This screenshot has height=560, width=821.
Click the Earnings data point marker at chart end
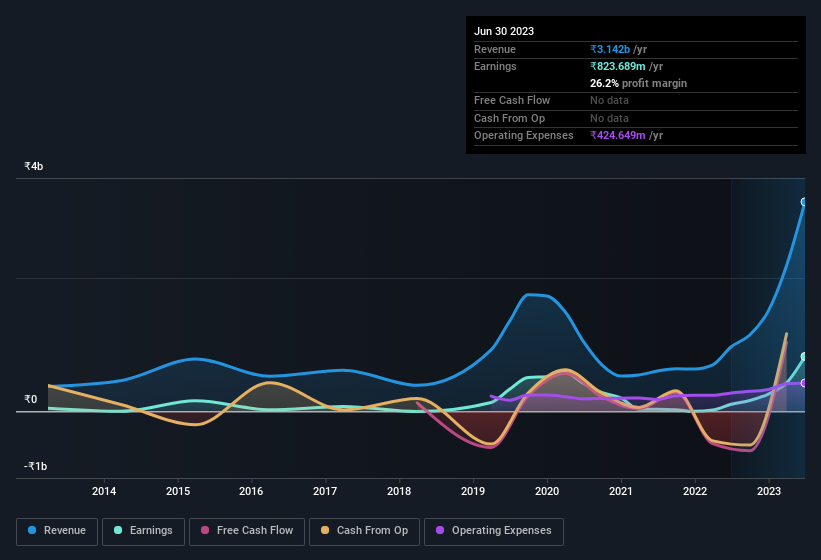[804, 357]
